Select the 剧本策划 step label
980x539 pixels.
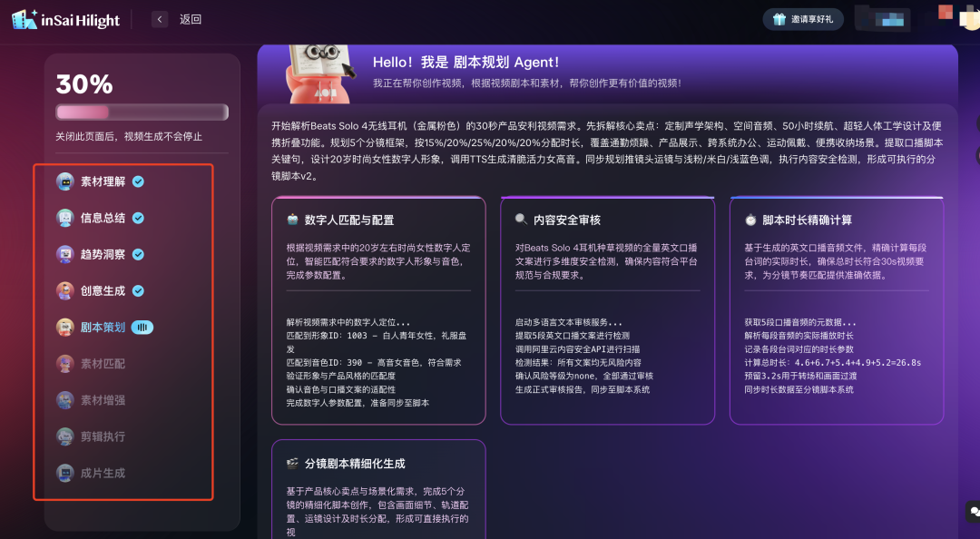coord(103,328)
